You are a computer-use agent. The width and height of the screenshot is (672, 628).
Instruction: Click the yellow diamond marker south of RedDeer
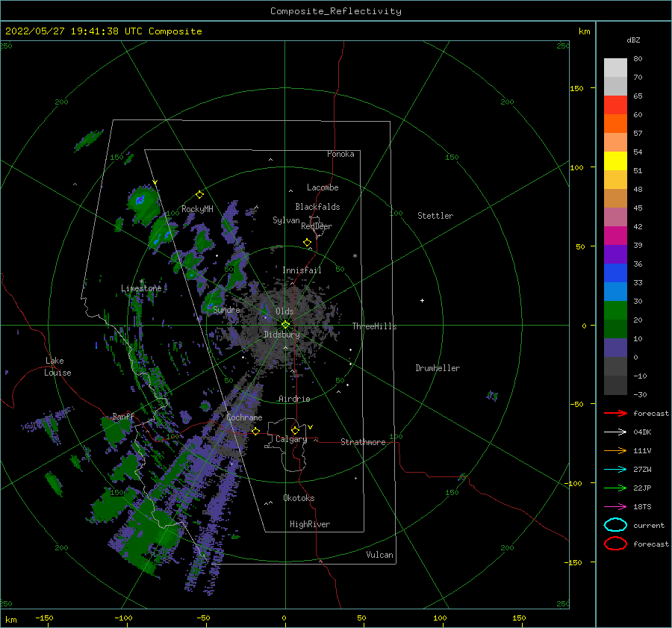point(308,243)
